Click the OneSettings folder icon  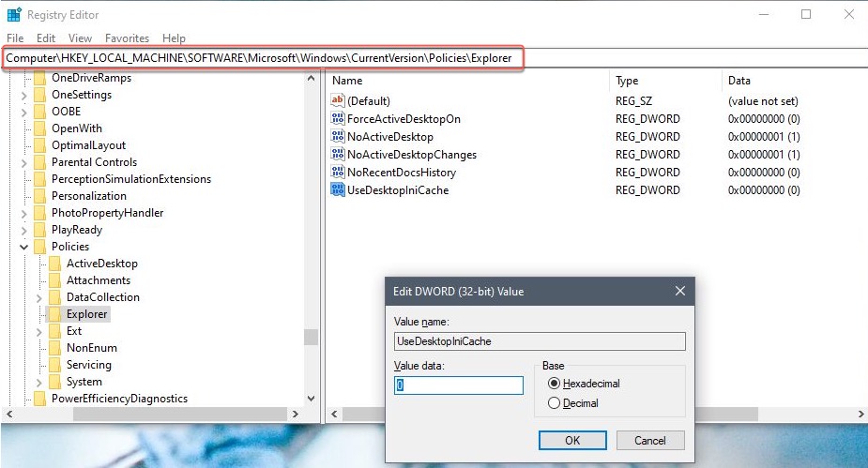39,95
